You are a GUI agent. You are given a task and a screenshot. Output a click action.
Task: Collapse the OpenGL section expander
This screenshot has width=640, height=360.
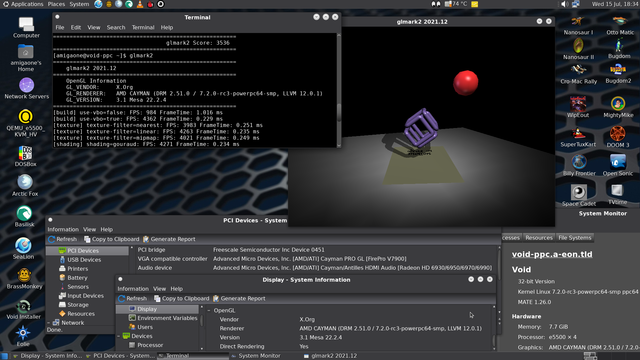pyautogui.click(x=209, y=310)
